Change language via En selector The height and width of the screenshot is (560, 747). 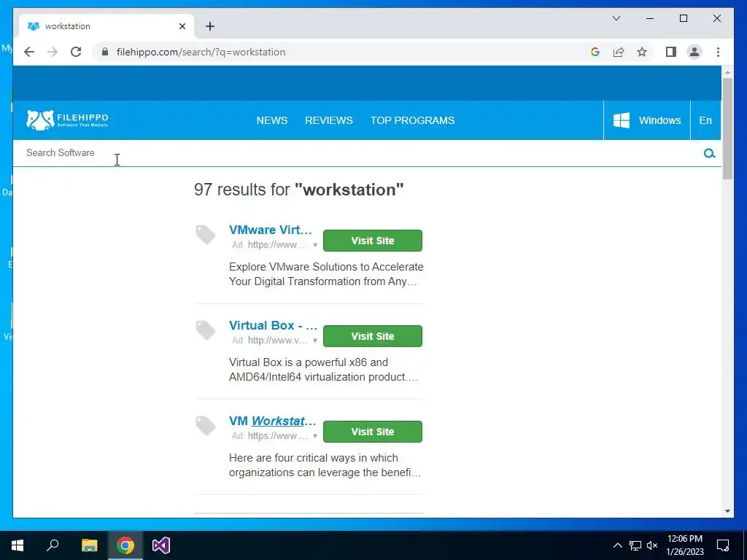(x=705, y=120)
